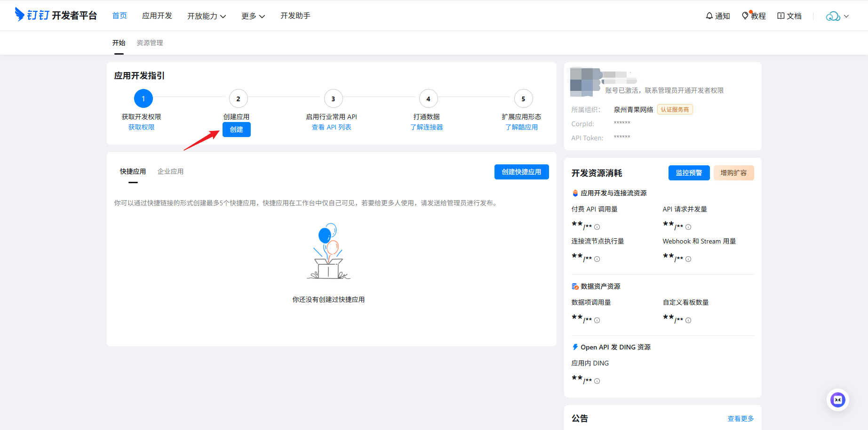Open the tutorials lightbulb icon

click(x=745, y=16)
